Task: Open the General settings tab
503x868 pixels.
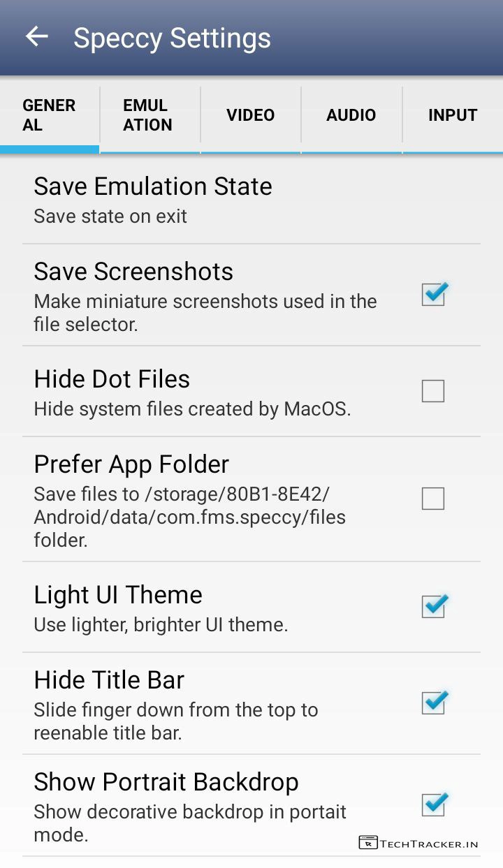Action: (49, 115)
